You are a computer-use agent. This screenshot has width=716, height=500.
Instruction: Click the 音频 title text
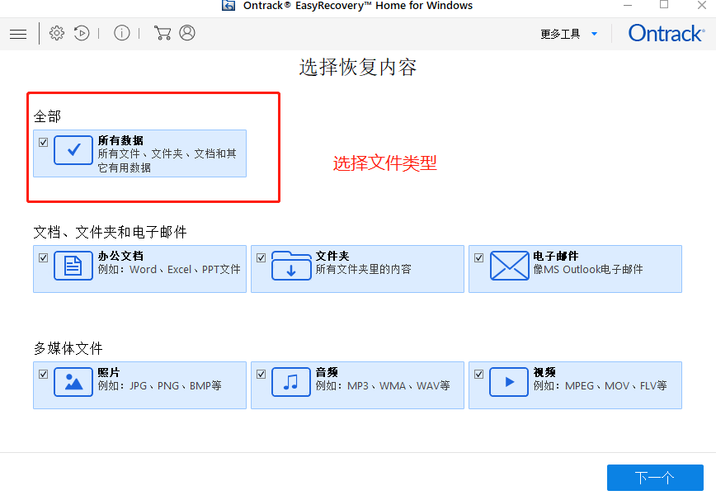tap(327, 372)
